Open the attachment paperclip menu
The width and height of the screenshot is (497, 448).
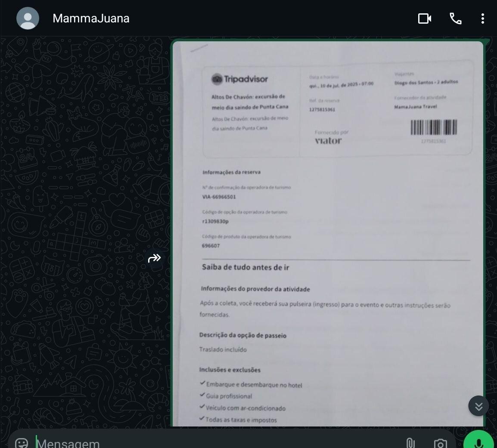410,442
